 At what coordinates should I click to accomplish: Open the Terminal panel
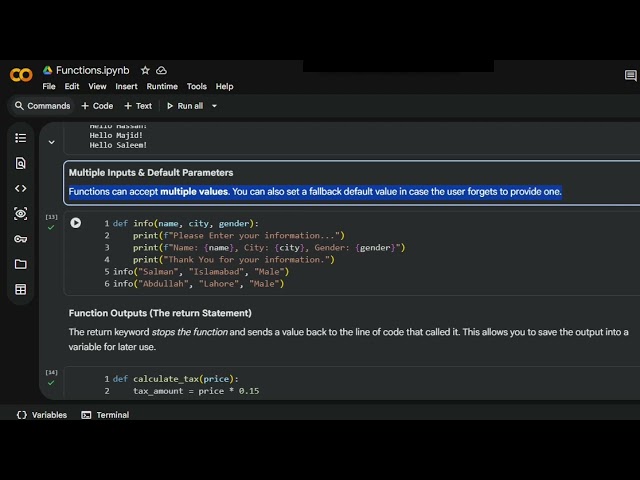(105, 415)
